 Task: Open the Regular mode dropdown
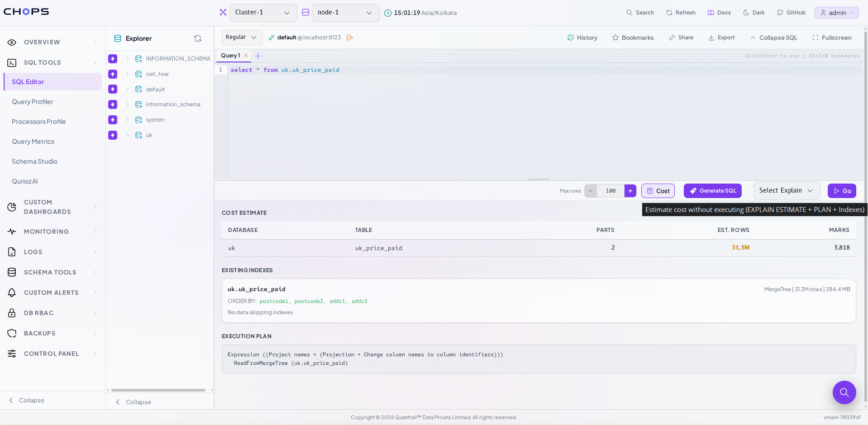[x=242, y=38]
